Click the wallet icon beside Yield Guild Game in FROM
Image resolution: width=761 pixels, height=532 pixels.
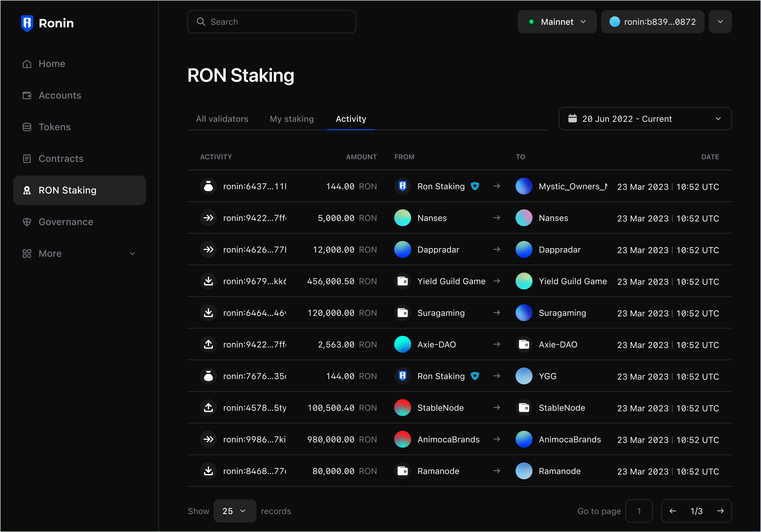[403, 281]
